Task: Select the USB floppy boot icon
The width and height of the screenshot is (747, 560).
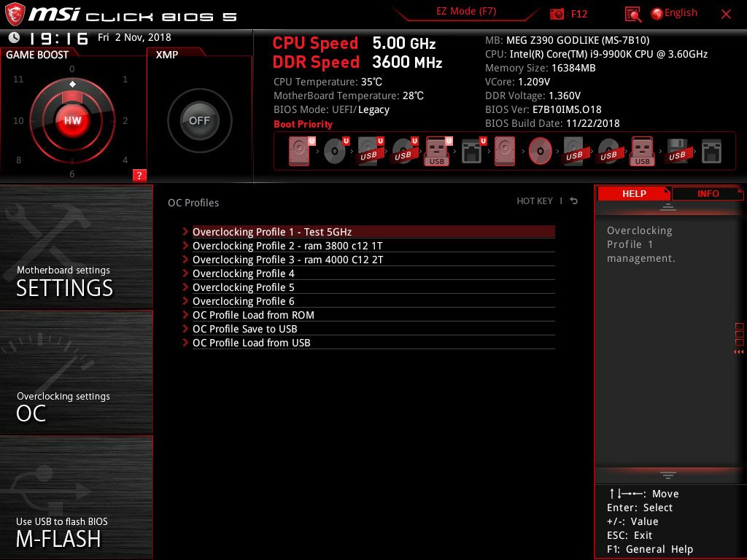Action: coord(678,151)
